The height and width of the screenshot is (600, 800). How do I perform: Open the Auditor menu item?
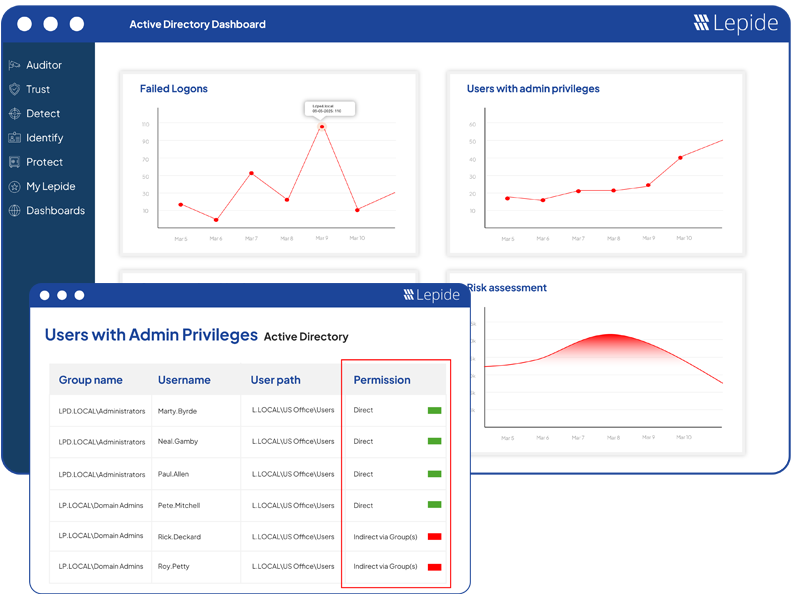pos(44,65)
